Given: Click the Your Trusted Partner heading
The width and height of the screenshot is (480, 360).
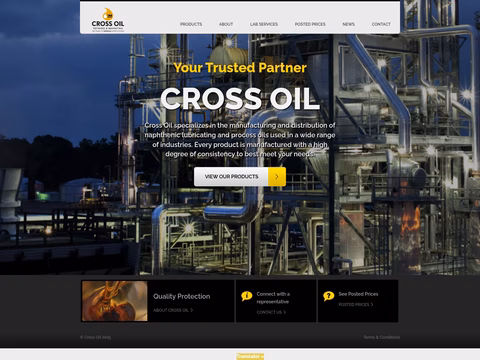Looking at the screenshot, I should pyautogui.click(x=240, y=68).
